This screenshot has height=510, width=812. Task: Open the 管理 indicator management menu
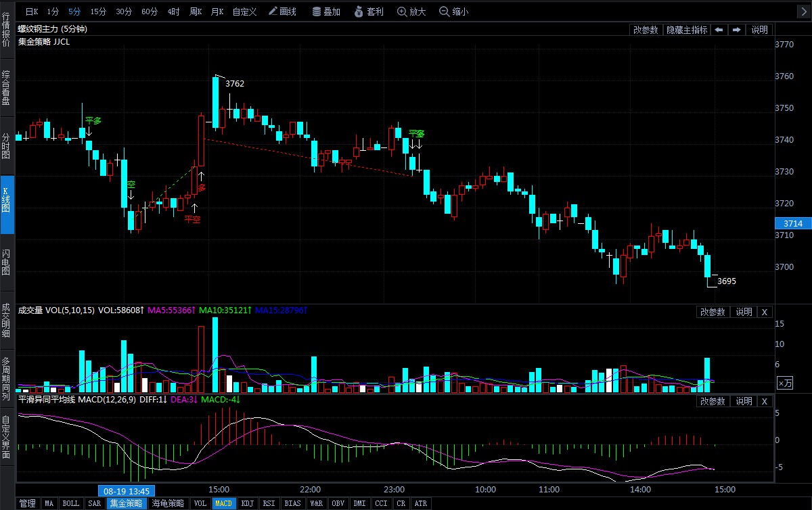point(27,504)
